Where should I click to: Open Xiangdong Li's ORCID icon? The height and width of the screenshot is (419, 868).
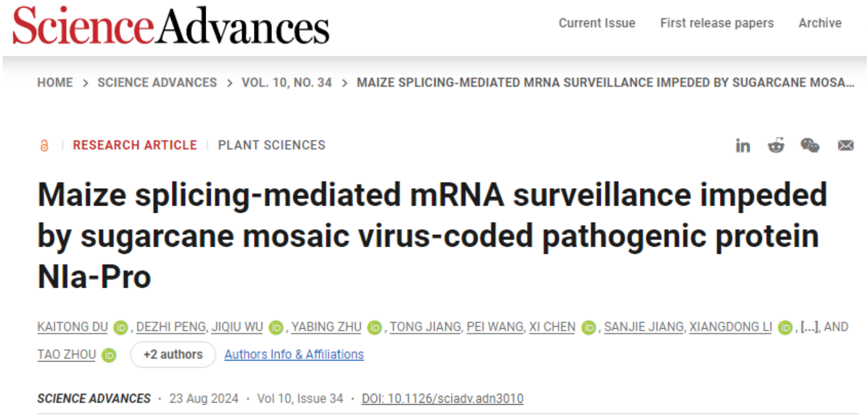coord(785,328)
